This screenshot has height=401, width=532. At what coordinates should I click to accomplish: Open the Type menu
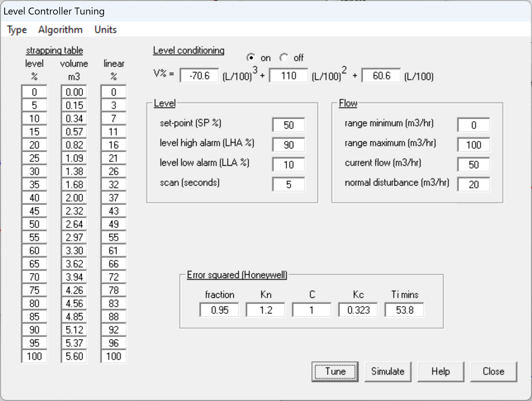tap(17, 30)
